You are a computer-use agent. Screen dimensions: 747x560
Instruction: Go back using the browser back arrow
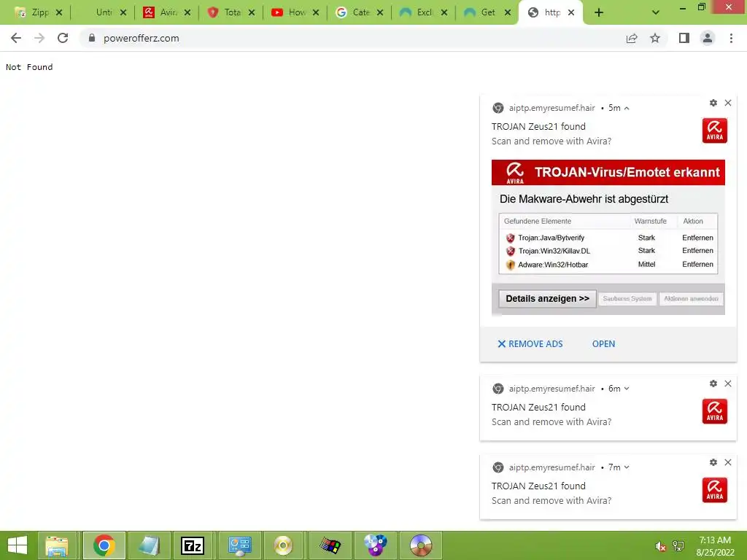pos(16,38)
